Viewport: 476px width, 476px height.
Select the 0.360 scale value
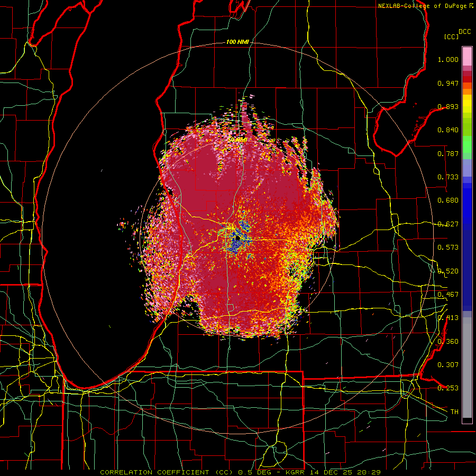coord(448,342)
